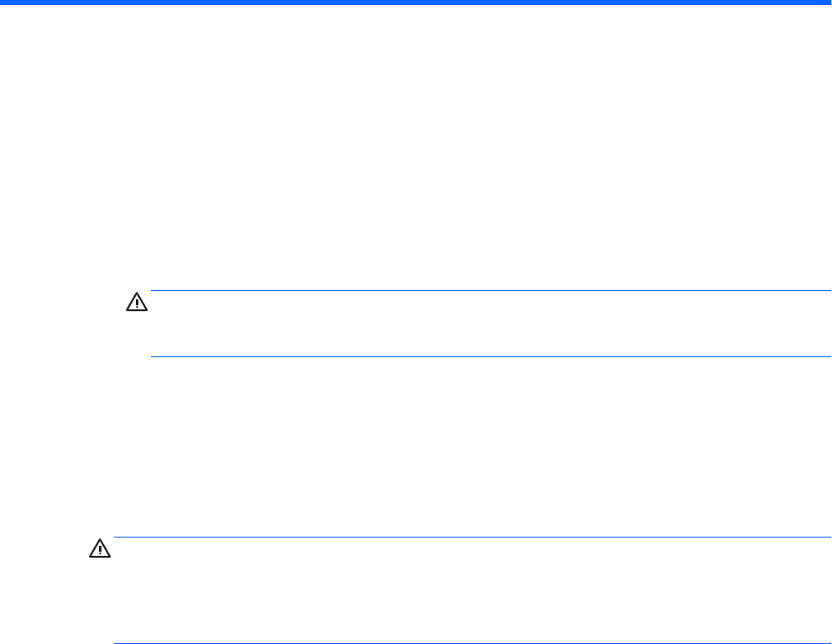Click the upper warning triangle icon
Viewport: 832px width, 644px height.
click(136, 301)
